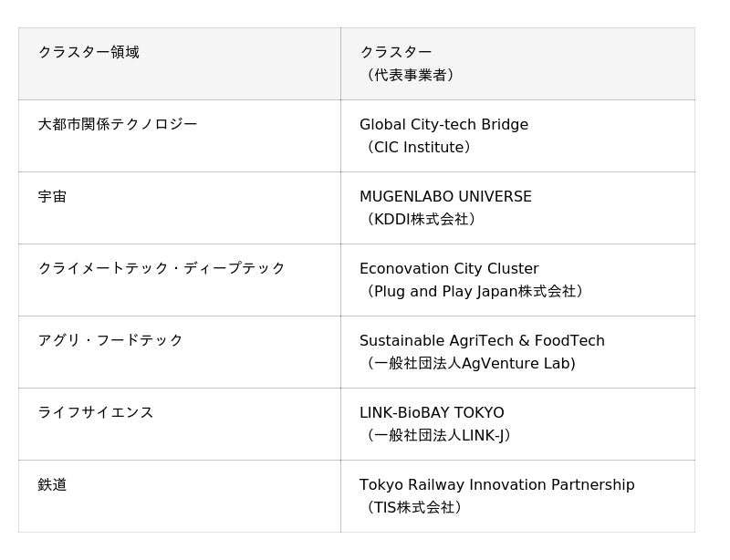Click Sustainable AgriTech & FoodTech text
This screenshot has height=560, width=730.
pyautogui.click(x=482, y=341)
